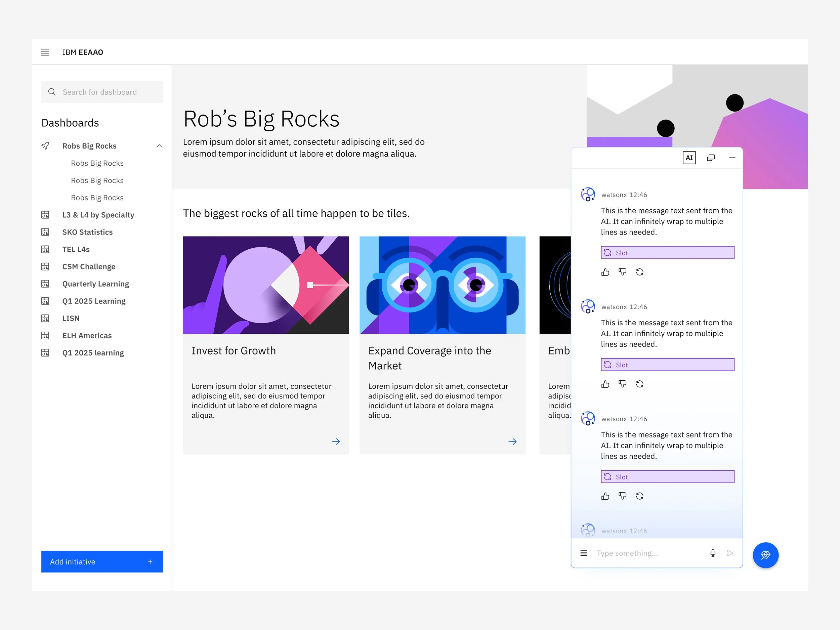Click the Add initiative button
This screenshot has width=840, height=630.
pos(102,562)
